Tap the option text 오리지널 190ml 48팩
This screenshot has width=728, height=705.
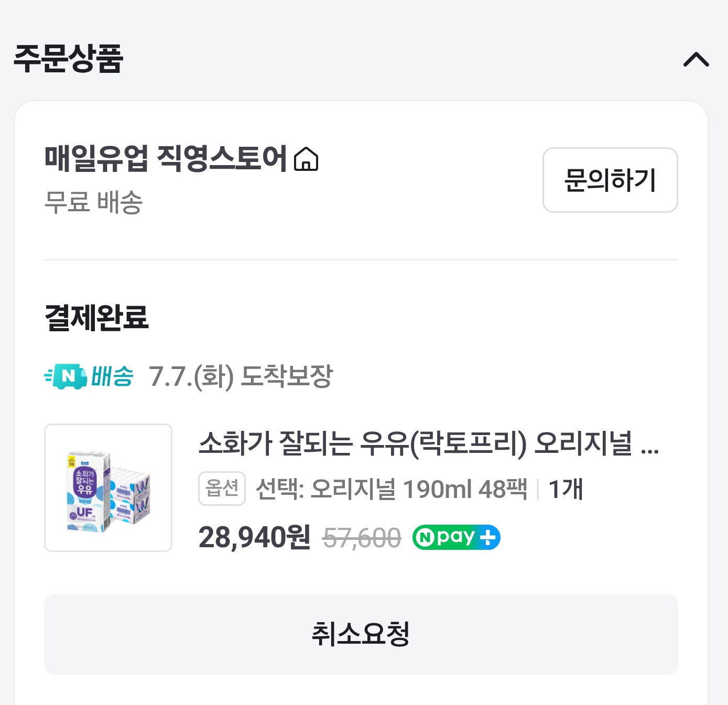[419, 489]
